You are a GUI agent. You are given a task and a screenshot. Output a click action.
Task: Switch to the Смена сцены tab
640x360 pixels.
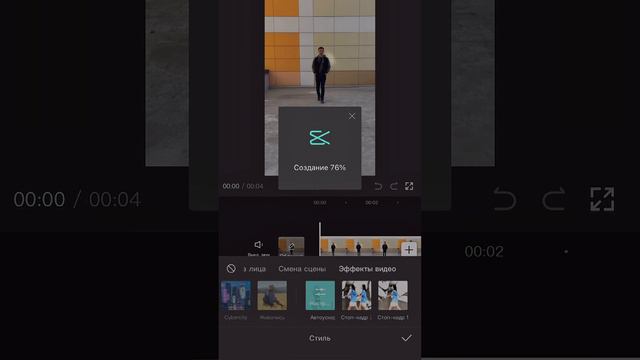tap(302, 269)
